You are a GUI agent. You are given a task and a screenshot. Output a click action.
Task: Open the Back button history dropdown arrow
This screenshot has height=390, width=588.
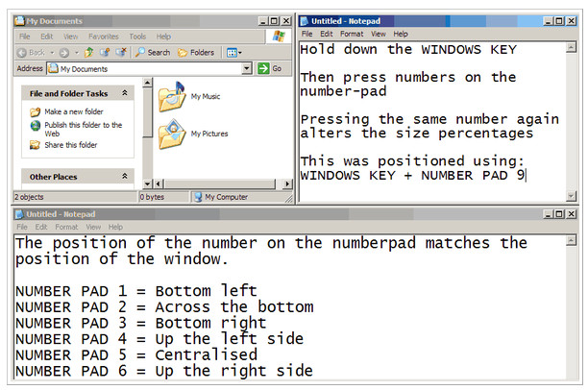pyautogui.click(x=52, y=53)
